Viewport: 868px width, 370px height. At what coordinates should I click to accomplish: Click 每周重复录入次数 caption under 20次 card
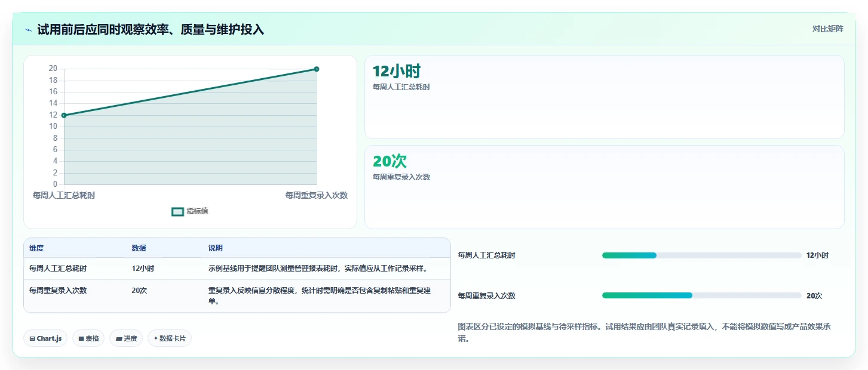point(401,177)
